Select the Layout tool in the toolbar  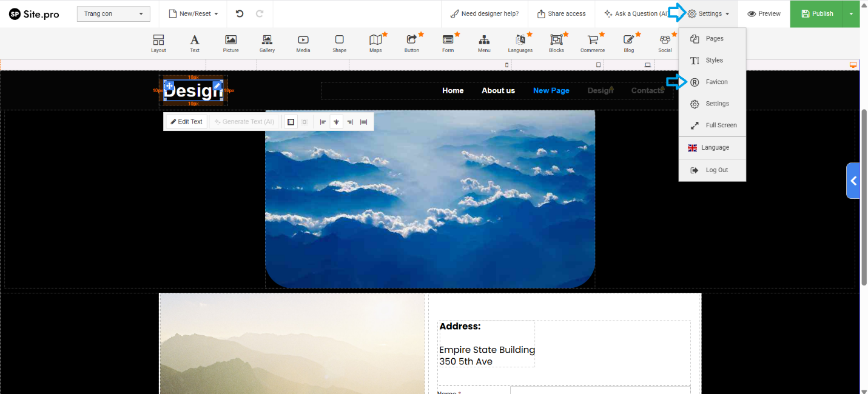click(158, 43)
